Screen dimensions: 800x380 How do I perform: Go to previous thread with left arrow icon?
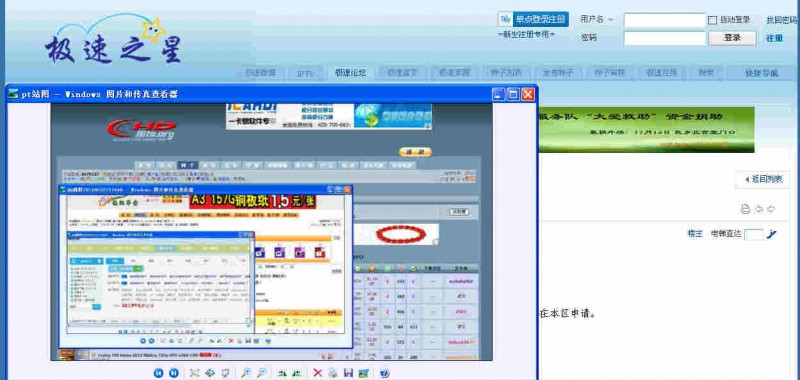[759, 209]
